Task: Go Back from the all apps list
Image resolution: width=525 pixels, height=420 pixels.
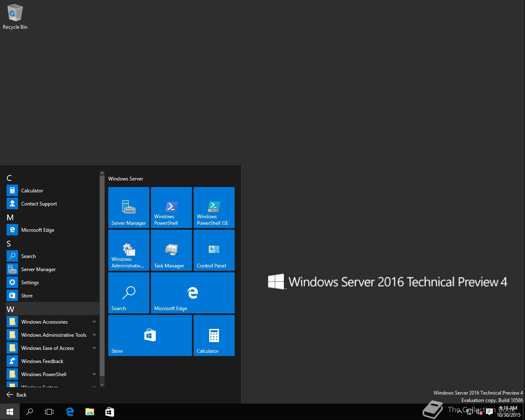Action: coord(17,395)
